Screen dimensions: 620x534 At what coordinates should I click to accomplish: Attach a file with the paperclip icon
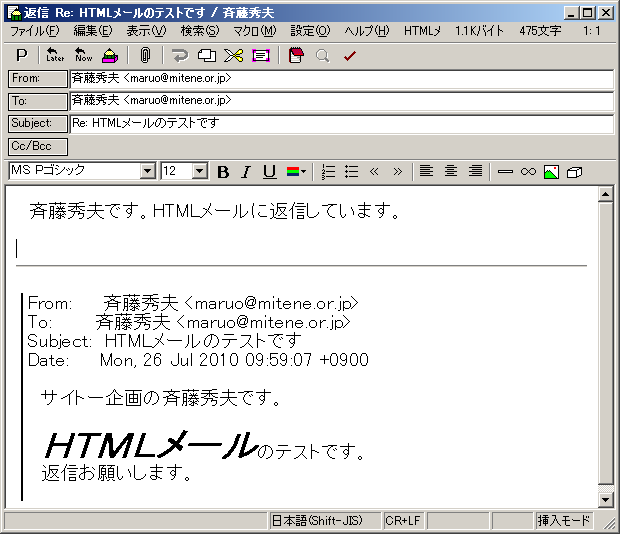click(x=145, y=55)
